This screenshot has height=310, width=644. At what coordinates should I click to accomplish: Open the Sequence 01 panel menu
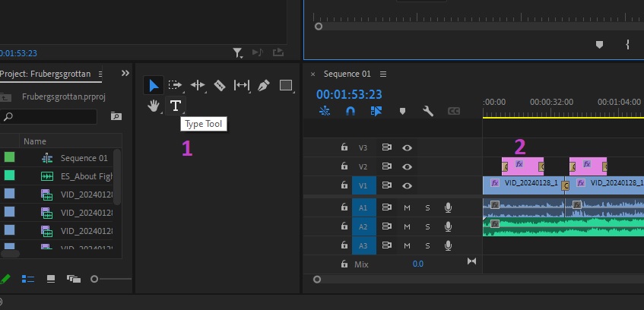coord(383,74)
